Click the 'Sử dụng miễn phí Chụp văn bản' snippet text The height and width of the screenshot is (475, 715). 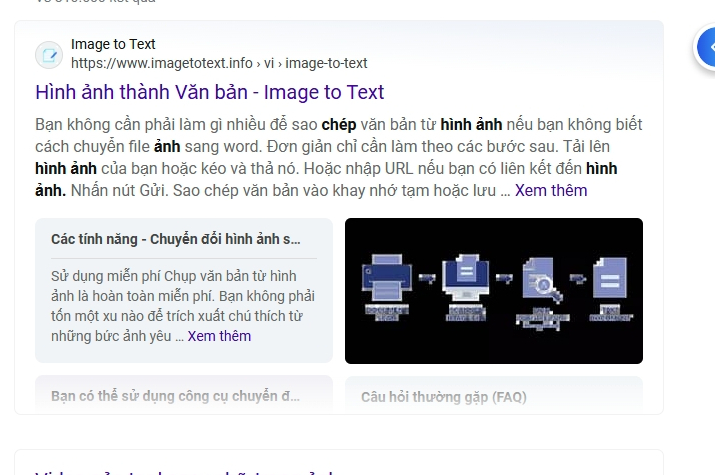[x=183, y=306]
